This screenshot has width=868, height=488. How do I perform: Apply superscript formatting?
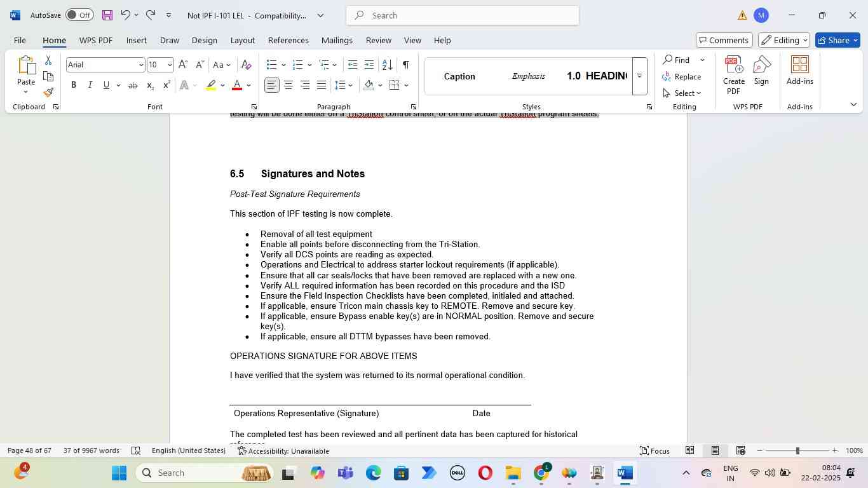(x=166, y=85)
